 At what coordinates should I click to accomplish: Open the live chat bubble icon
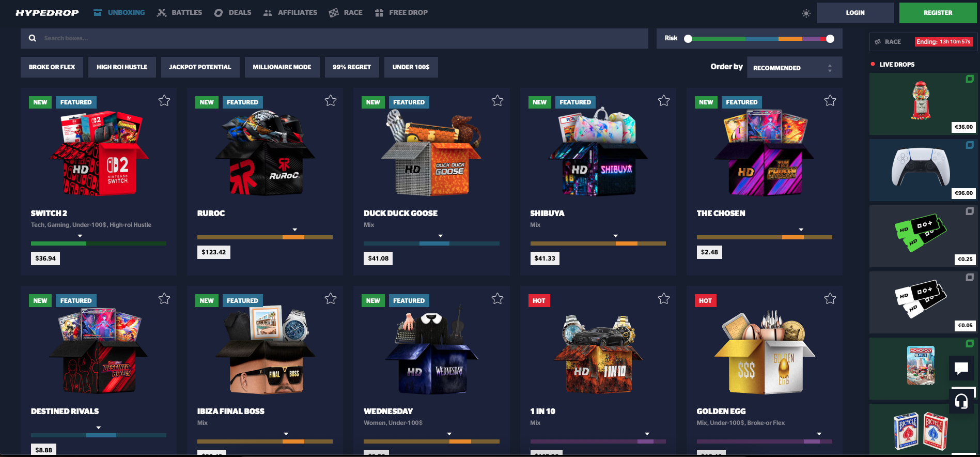[961, 368]
